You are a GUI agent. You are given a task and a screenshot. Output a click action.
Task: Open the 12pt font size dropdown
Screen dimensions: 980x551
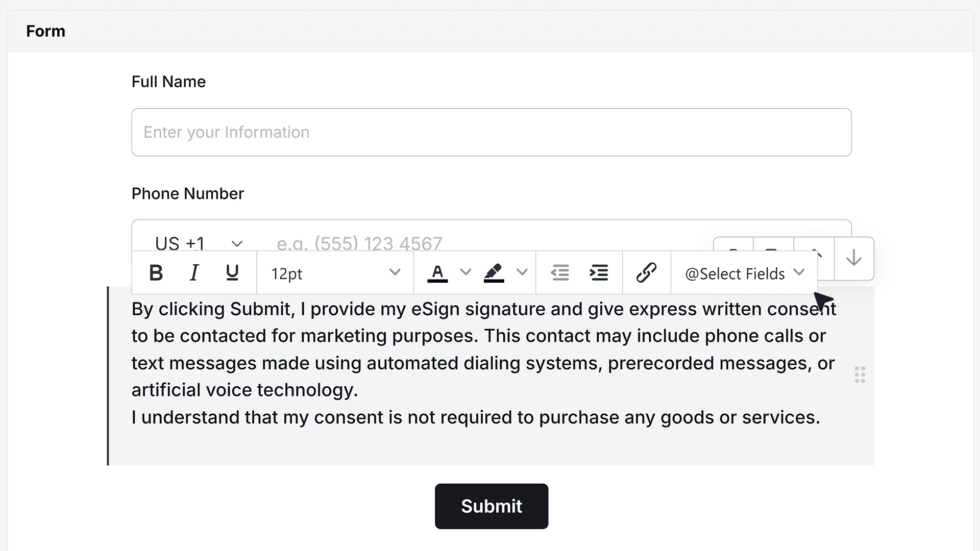pos(335,273)
